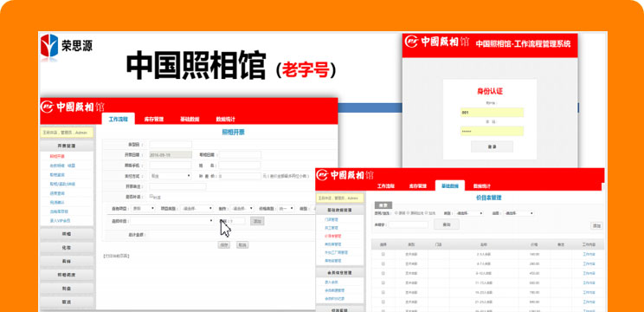Tick the checkbox in the 280.00 price row
The height and width of the screenshot is (312, 644).
tap(383, 263)
